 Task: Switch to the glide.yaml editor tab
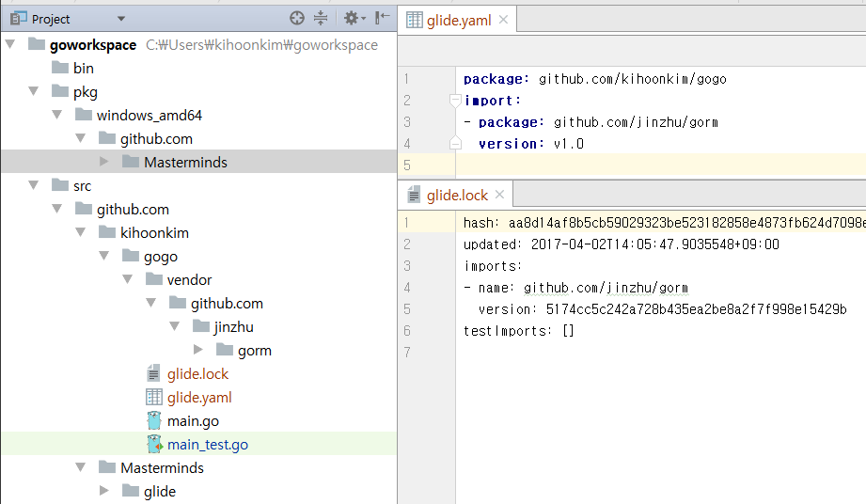point(459,21)
